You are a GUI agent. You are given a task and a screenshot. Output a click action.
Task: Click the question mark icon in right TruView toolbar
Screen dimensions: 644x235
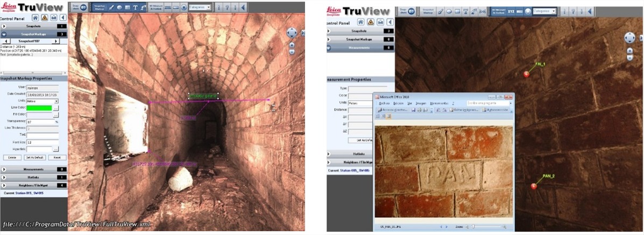point(573,11)
